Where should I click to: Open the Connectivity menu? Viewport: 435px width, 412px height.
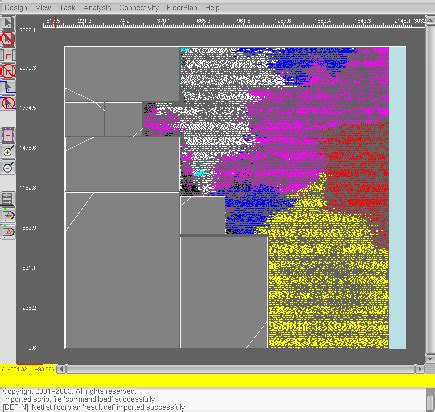[139, 7]
